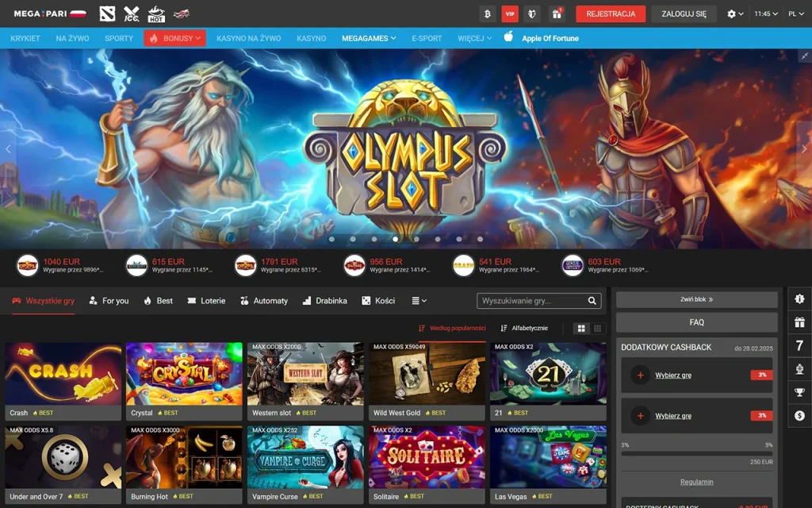Click the shield icon next to VIP
The height and width of the screenshot is (508, 812).
point(532,14)
